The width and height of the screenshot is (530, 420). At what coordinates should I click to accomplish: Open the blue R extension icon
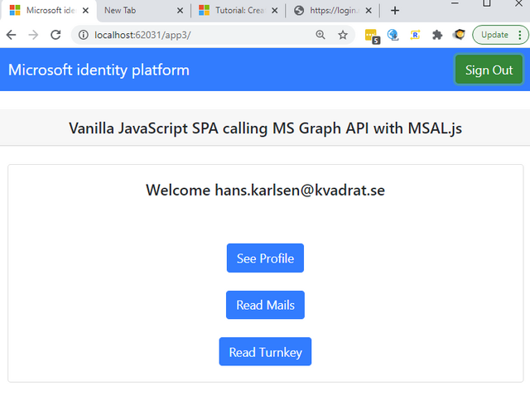click(x=415, y=35)
